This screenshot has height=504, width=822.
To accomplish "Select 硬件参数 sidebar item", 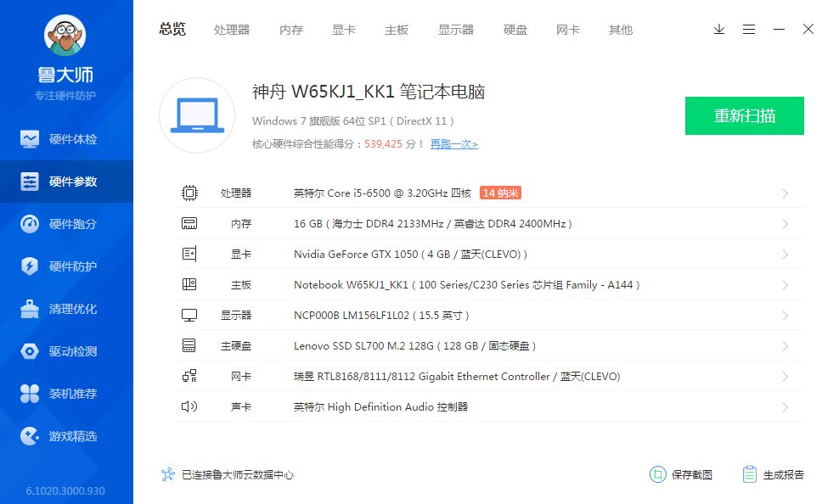I will click(66, 182).
